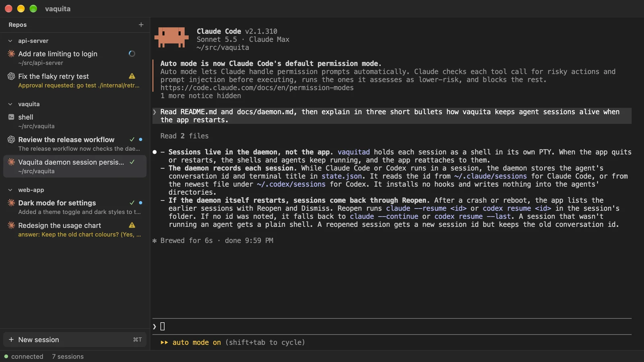Open the shell session under vaquita
This screenshot has width=644, height=362.
75,121
